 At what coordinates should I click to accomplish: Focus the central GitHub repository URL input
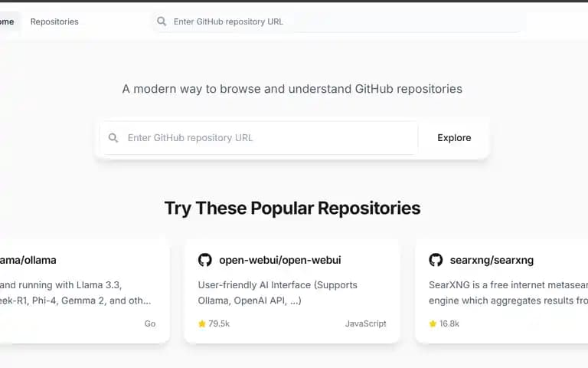pyautogui.click(x=259, y=138)
